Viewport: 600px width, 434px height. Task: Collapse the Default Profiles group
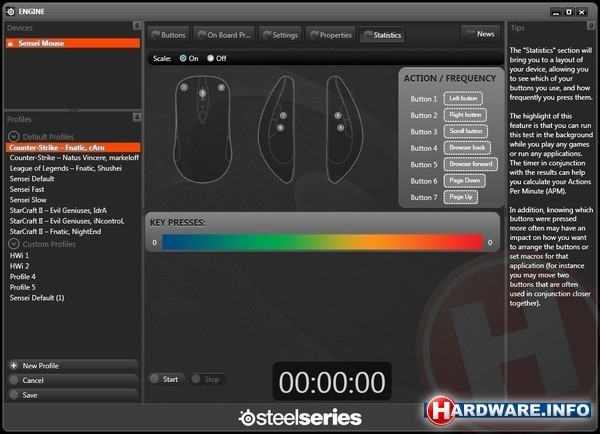[14, 137]
